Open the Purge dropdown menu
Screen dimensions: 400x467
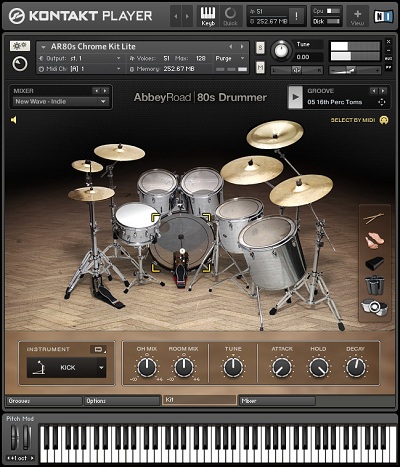[x=230, y=58]
